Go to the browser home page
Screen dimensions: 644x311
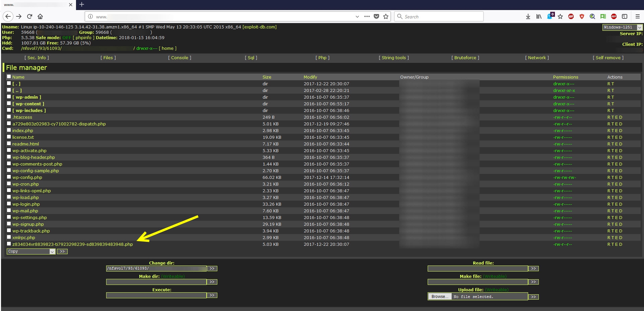coord(40,16)
